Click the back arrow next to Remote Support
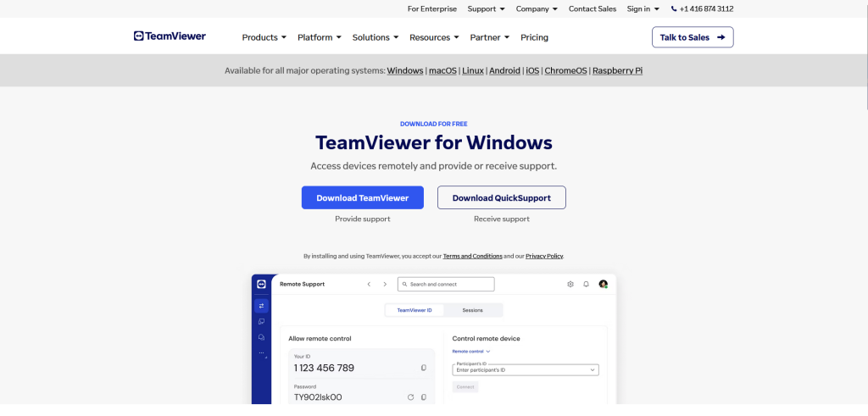Image resolution: width=868 pixels, height=416 pixels. click(x=370, y=285)
